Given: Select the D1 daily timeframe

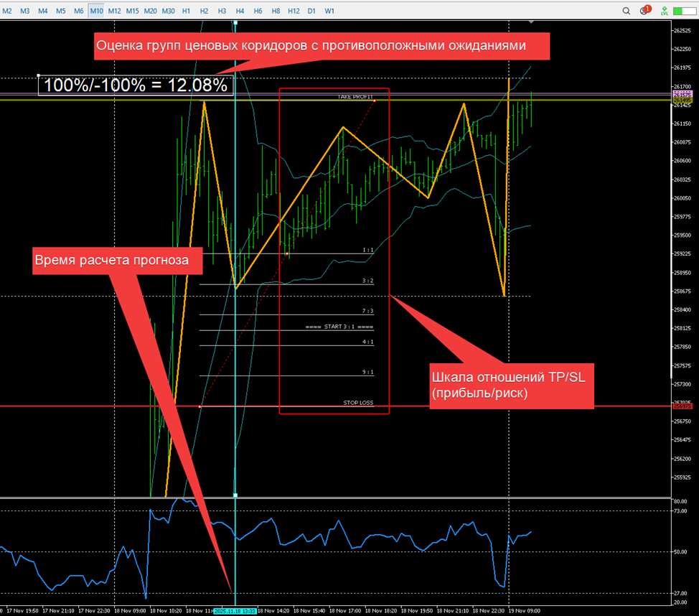Looking at the screenshot, I should coord(311,11).
